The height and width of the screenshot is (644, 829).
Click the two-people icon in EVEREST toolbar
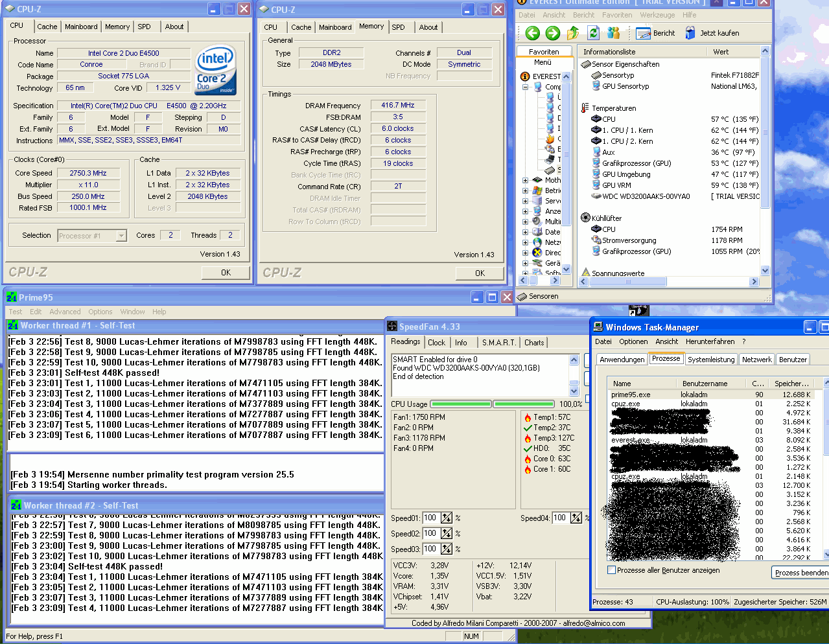pos(613,33)
